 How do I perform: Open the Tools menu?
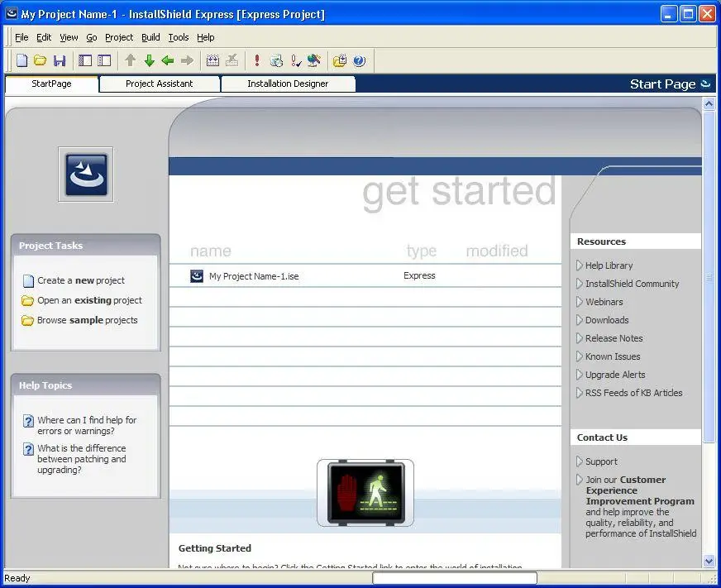pyautogui.click(x=179, y=37)
